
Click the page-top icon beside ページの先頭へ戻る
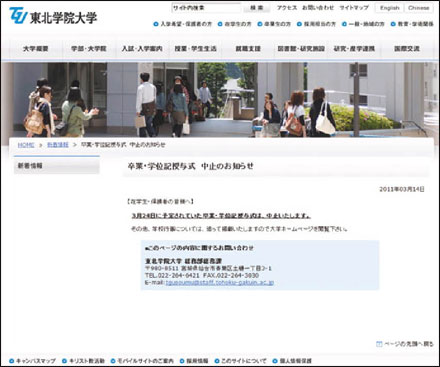pos(379,344)
